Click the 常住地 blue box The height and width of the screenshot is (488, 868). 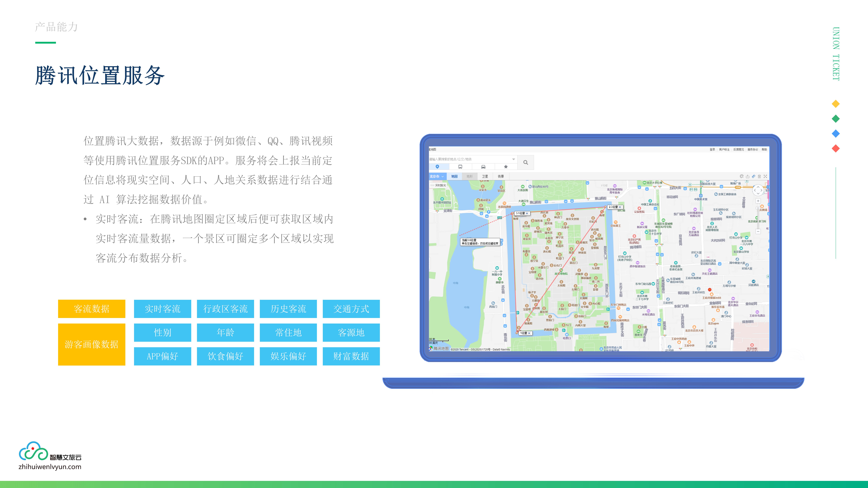pyautogui.click(x=288, y=333)
